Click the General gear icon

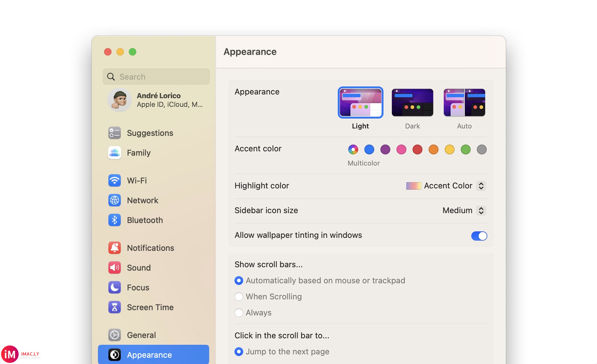coord(114,335)
